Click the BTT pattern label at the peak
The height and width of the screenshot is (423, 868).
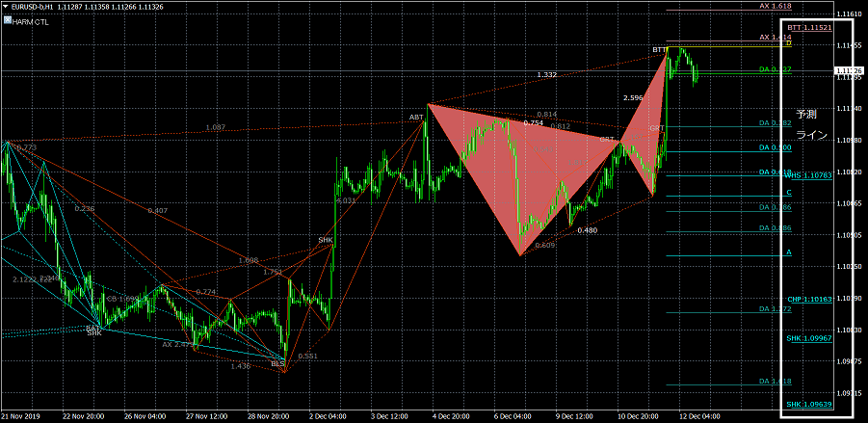[659, 50]
